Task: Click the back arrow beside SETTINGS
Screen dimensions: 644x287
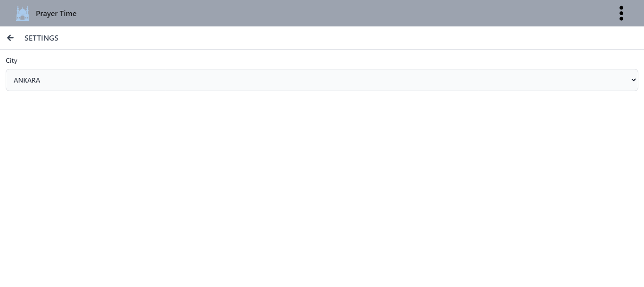Action: (10, 38)
